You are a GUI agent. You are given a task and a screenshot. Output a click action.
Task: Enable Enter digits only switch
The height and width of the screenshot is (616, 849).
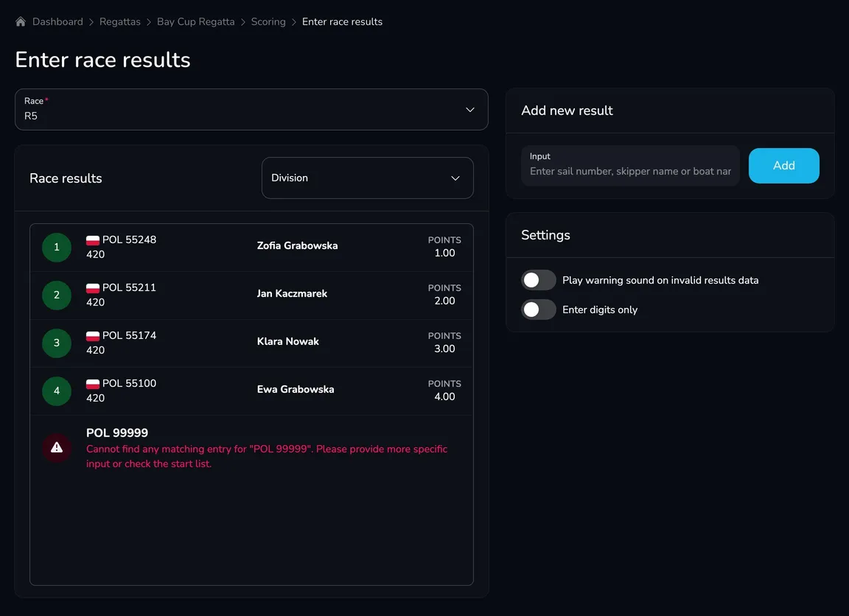coord(538,309)
